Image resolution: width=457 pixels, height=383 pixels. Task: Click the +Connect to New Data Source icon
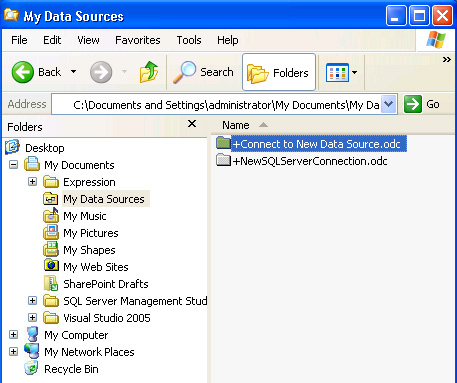[x=223, y=143]
